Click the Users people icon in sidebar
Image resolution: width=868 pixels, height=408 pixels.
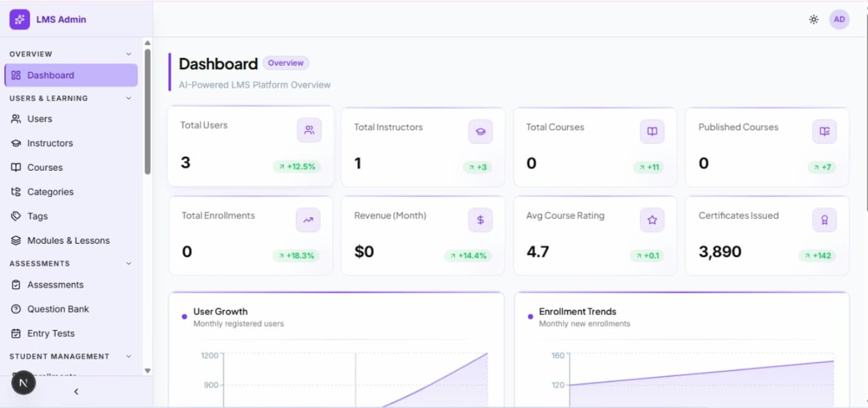(x=16, y=119)
